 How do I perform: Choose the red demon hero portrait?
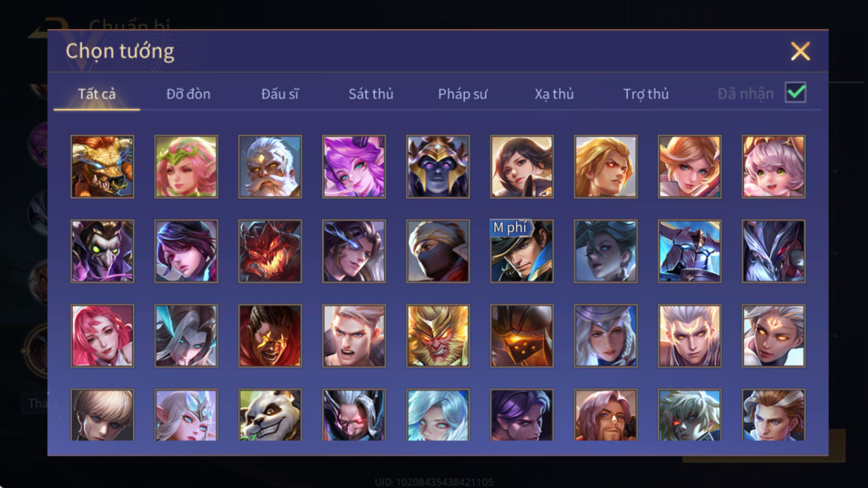270,251
